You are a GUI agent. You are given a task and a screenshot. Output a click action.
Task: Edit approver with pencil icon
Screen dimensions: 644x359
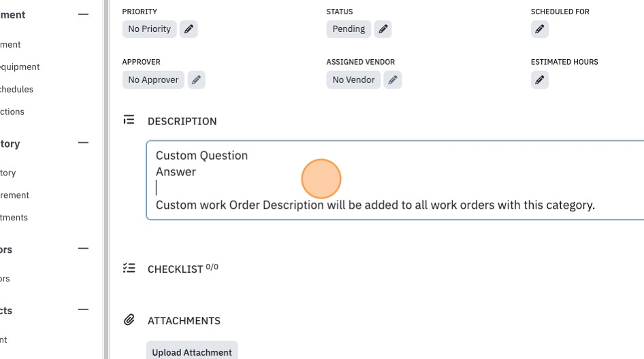pos(196,80)
